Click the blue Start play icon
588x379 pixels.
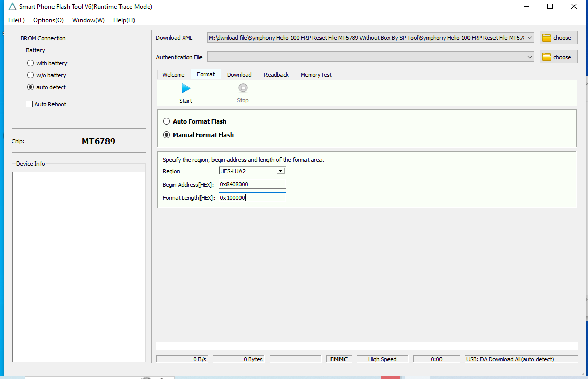pyautogui.click(x=185, y=89)
